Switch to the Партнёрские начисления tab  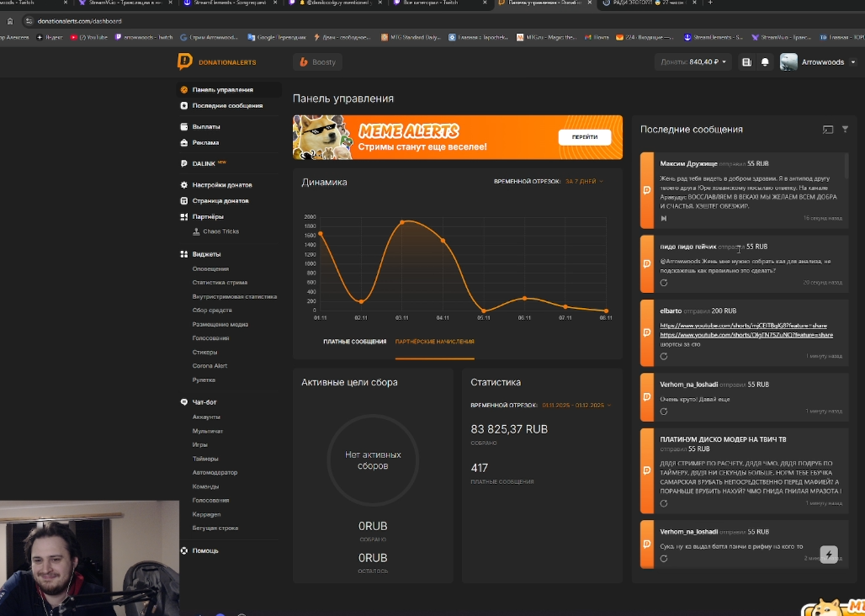coord(435,342)
